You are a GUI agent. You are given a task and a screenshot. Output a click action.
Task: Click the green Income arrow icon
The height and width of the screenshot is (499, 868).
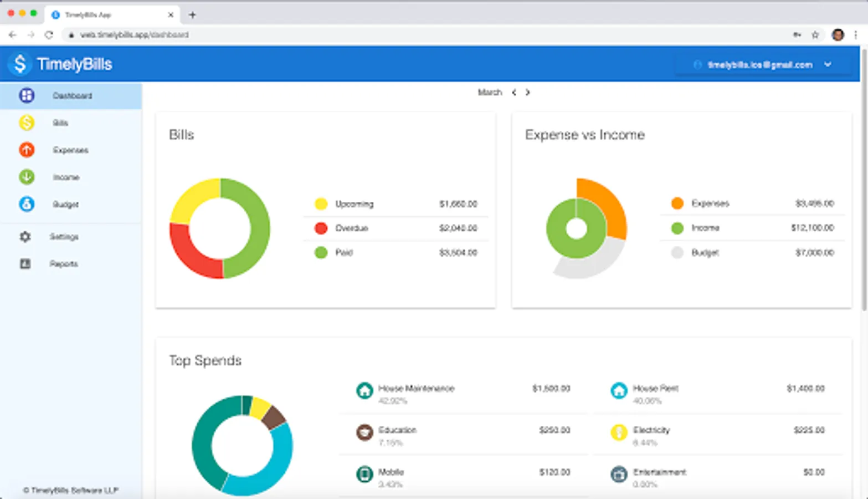tap(27, 177)
